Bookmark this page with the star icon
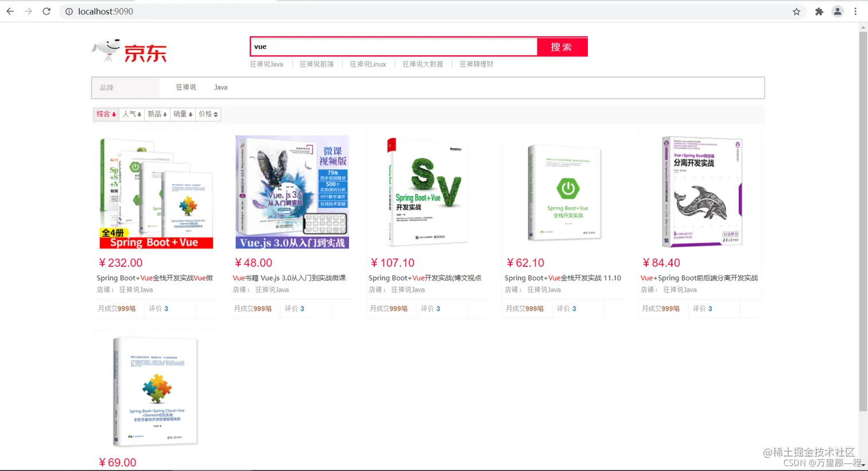This screenshot has width=868, height=471. pos(796,11)
